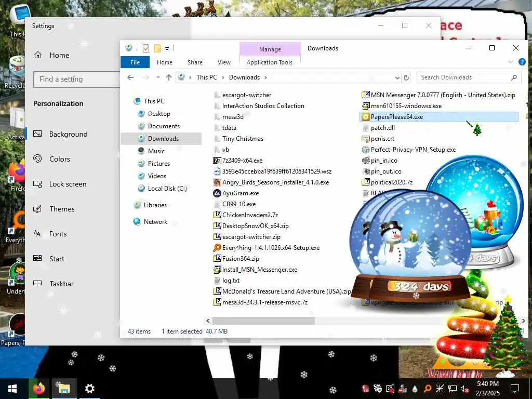Viewport: 532px width, 399px height.
Task: Click the Find a setting box
Action: pyautogui.click(x=77, y=79)
